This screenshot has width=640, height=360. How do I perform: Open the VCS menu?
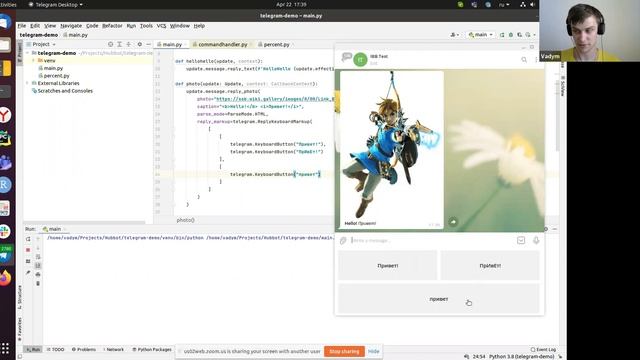[x=162, y=26]
